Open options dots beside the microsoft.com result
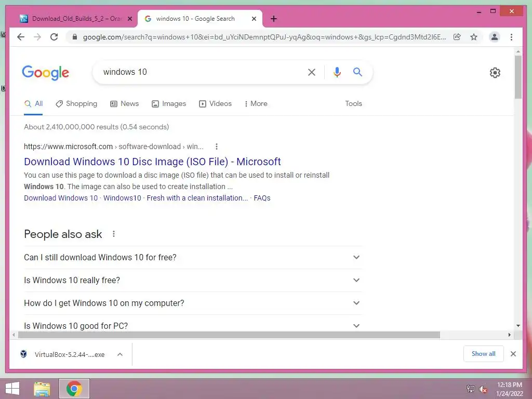The image size is (532, 399). [x=217, y=147]
